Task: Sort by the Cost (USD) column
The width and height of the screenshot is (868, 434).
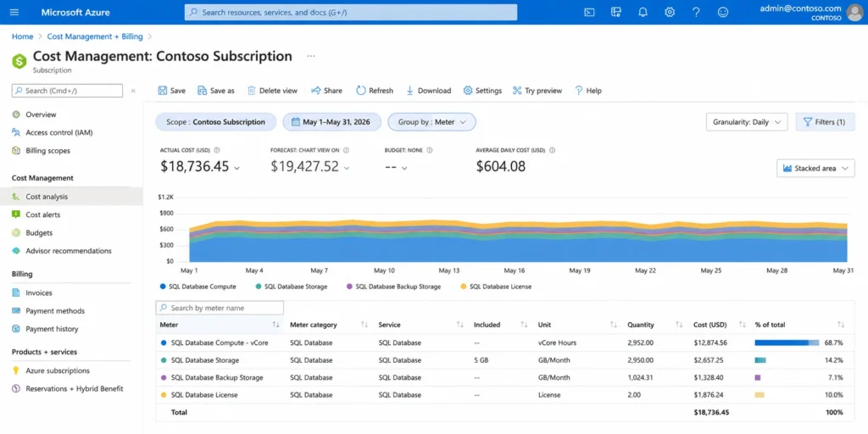Action: (x=743, y=325)
